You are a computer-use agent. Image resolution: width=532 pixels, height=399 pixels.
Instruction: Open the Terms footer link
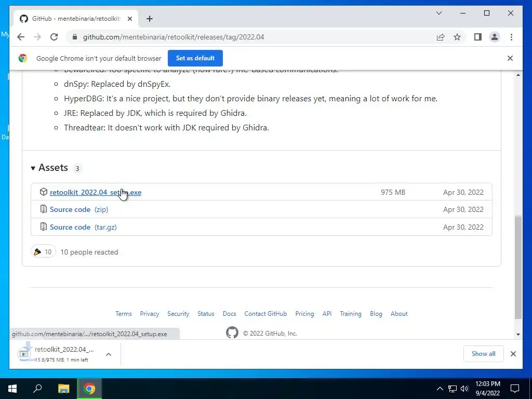click(124, 314)
